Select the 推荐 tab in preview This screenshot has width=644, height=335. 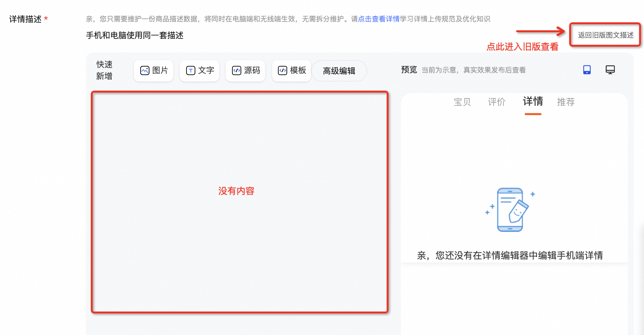click(x=566, y=102)
